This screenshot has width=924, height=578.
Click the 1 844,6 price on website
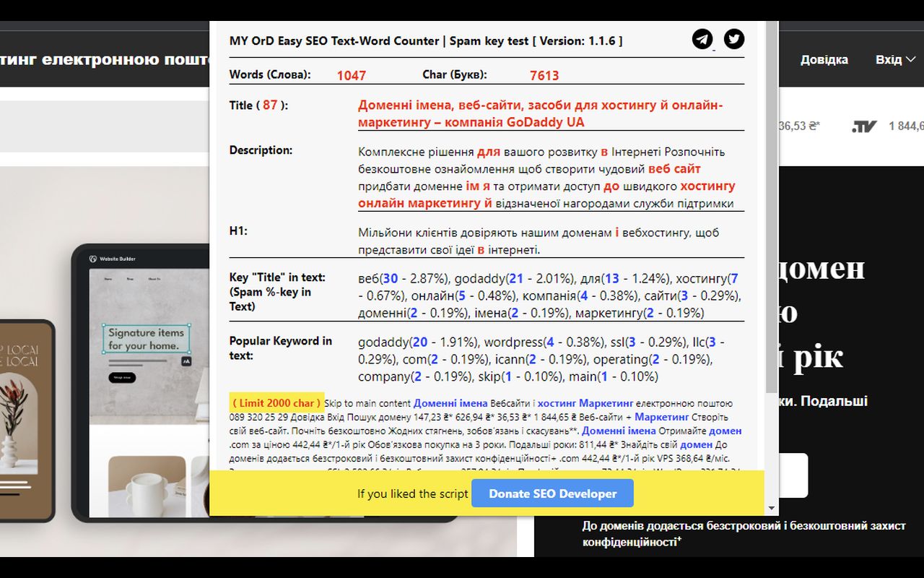(x=906, y=126)
